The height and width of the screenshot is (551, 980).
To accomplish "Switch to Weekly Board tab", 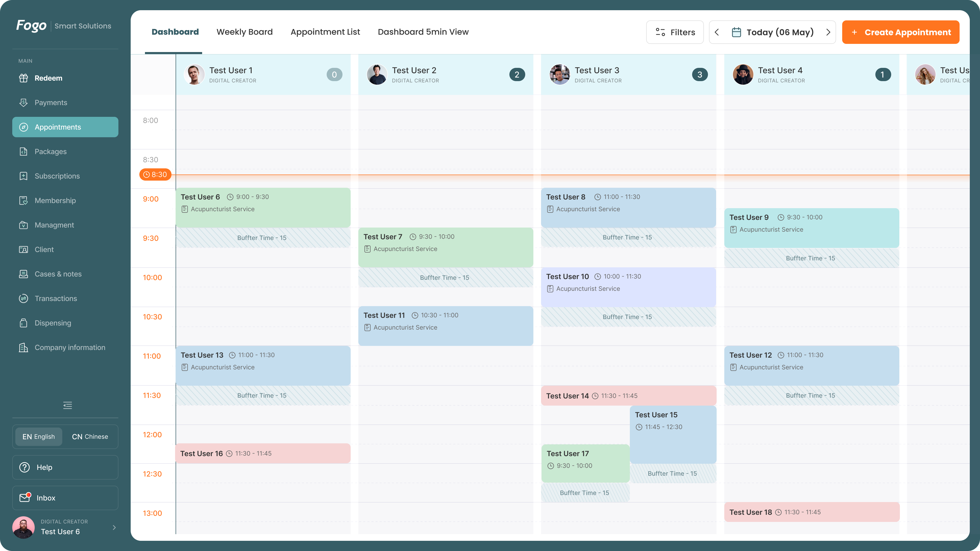I will [245, 32].
